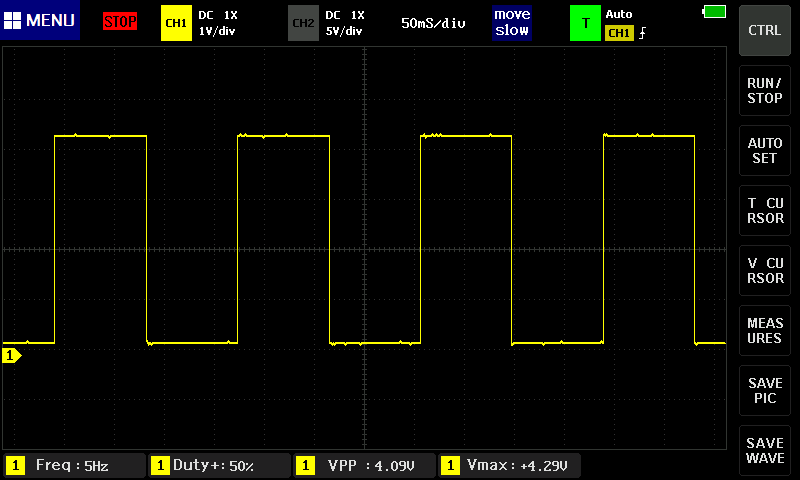Click the Freq: 5Hz measurement

pyautogui.click(x=72, y=466)
